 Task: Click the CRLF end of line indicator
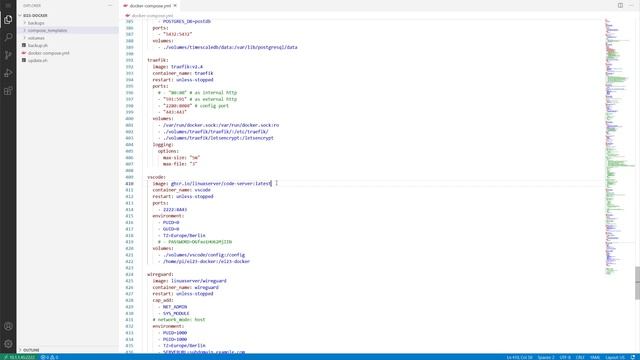point(580,357)
